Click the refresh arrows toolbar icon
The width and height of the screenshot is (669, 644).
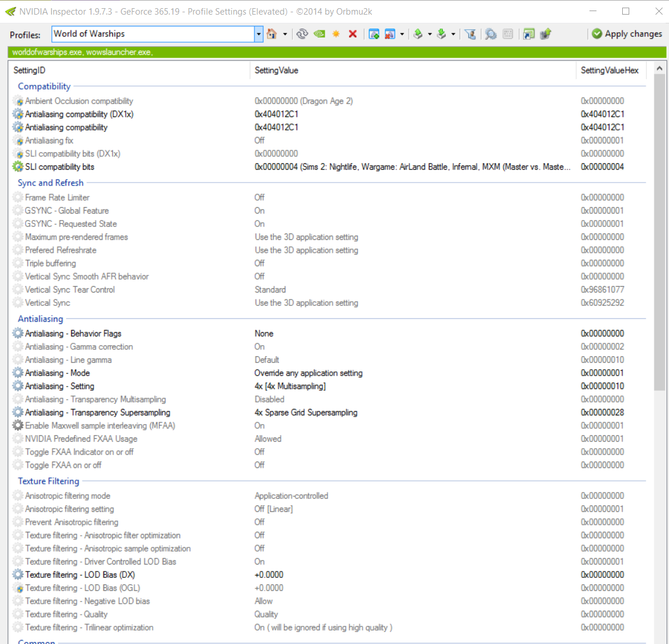point(302,34)
